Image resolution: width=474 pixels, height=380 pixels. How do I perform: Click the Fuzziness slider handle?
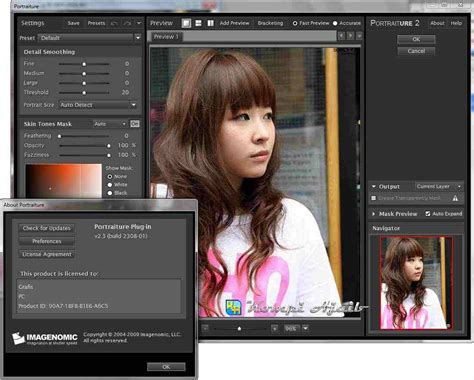click(109, 155)
